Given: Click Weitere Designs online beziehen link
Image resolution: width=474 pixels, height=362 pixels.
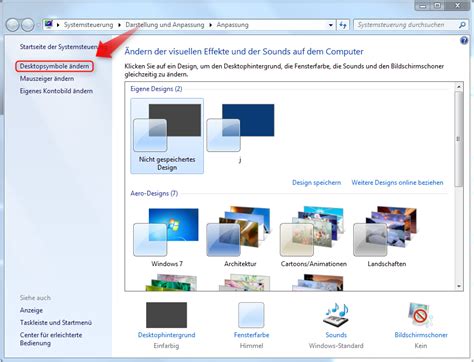Looking at the screenshot, I should (x=397, y=183).
